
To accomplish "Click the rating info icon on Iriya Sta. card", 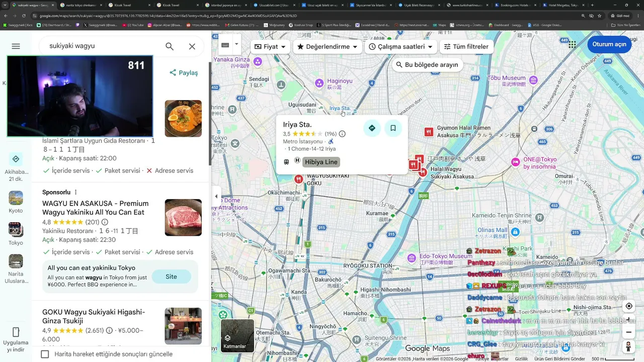I will (x=342, y=134).
